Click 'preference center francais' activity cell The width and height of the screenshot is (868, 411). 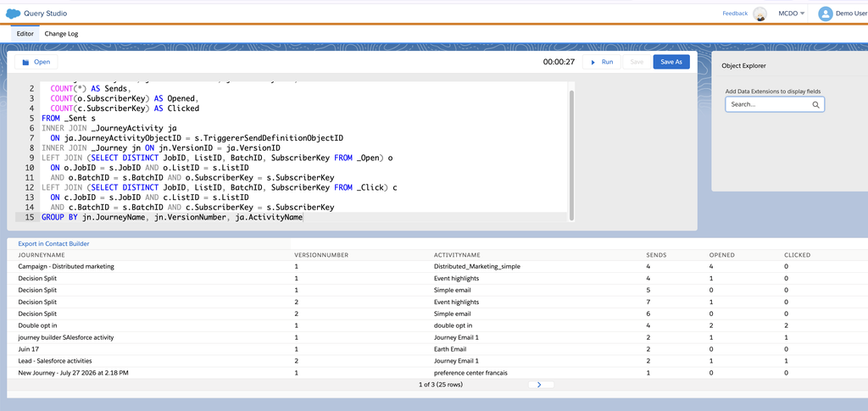point(470,373)
